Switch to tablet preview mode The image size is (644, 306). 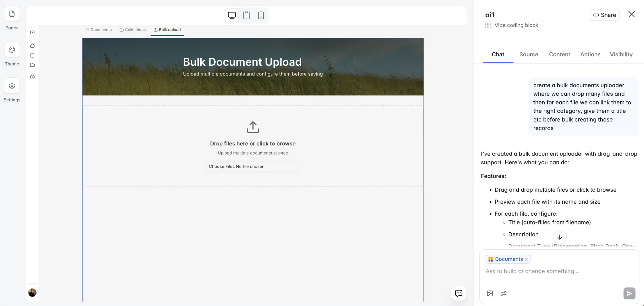[246, 15]
